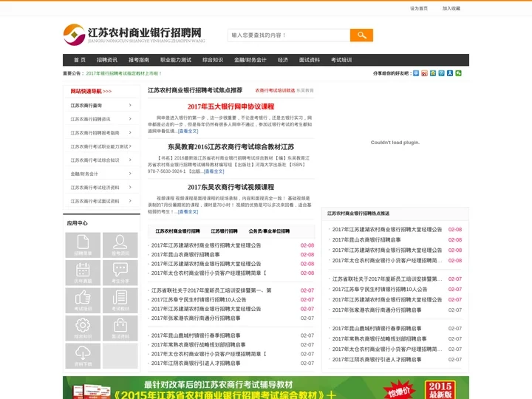
Task: Open 2017年张家港农商行南通分行招聘启事 in the middle list
Action: click(196, 318)
